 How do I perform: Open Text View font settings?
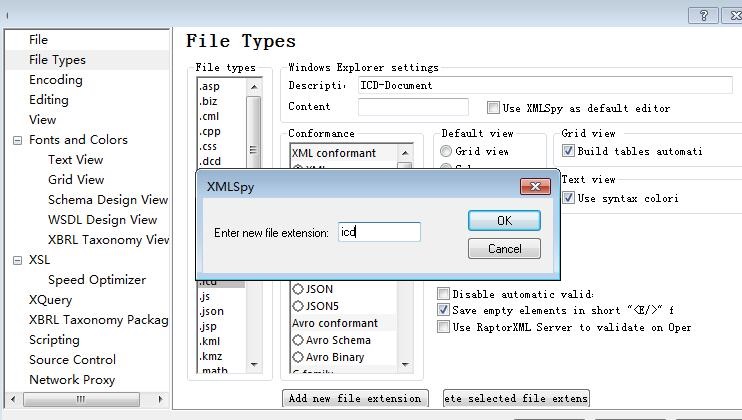pyautogui.click(x=75, y=160)
